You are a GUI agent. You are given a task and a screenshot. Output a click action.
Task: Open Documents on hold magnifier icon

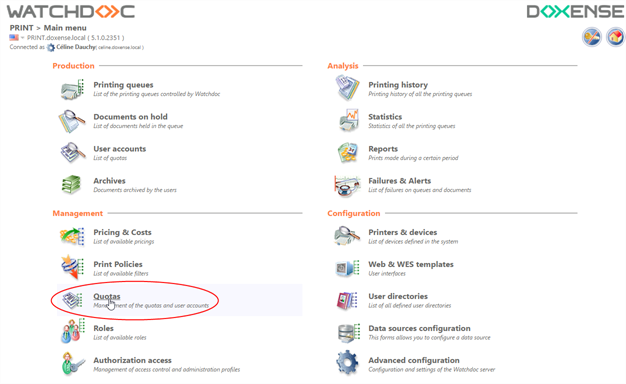pos(72,121)
